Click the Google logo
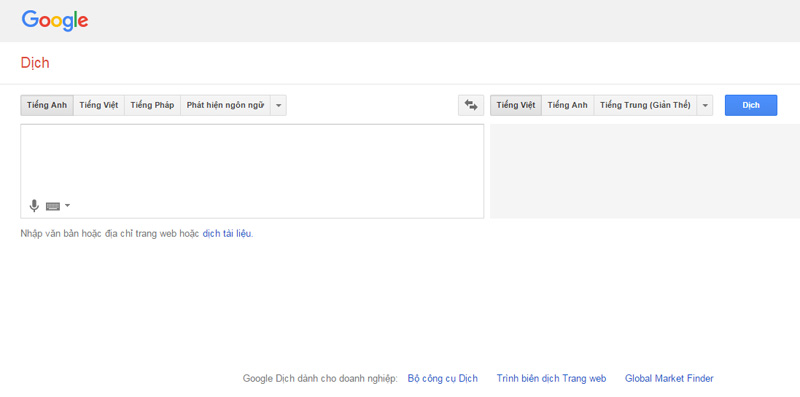 tap(55, 20)
